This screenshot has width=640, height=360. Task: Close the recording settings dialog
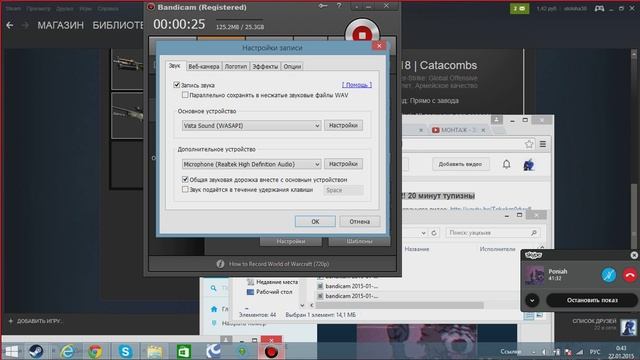point(379,46)
